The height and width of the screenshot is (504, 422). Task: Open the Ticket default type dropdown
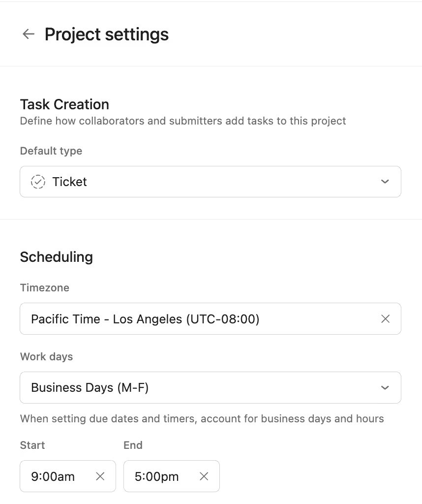coord(211,182)
